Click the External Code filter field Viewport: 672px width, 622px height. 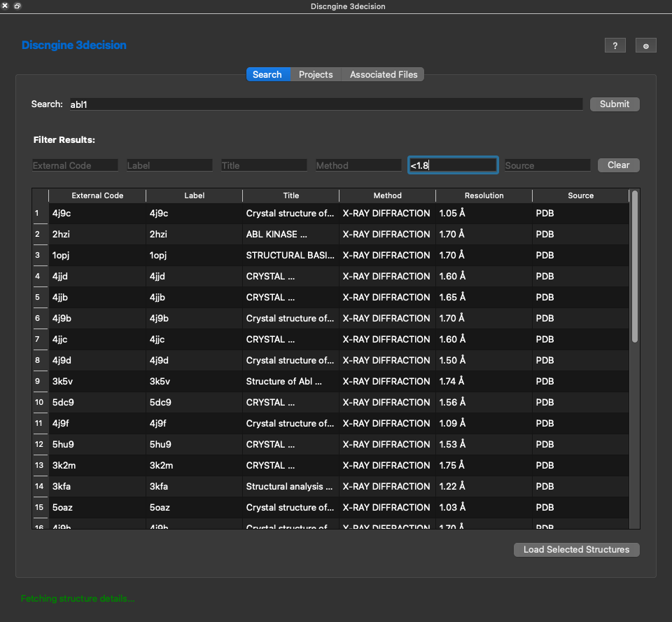(75, 165)
